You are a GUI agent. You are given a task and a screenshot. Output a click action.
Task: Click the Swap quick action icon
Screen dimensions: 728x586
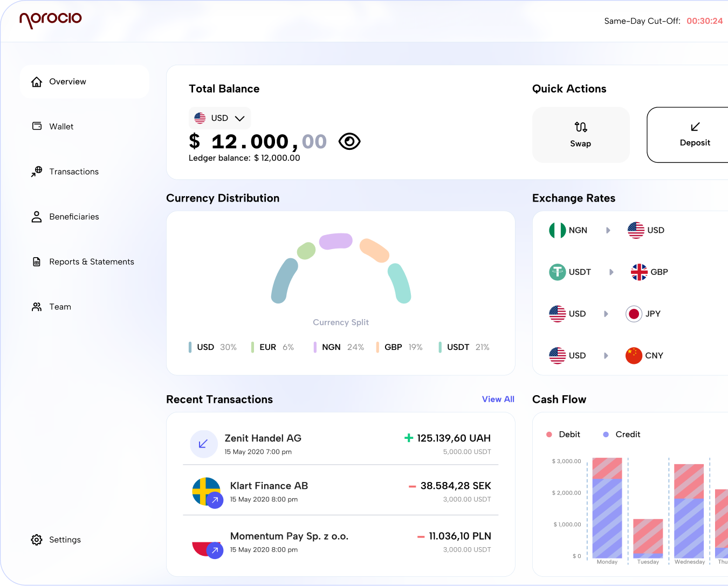point(581,127)
